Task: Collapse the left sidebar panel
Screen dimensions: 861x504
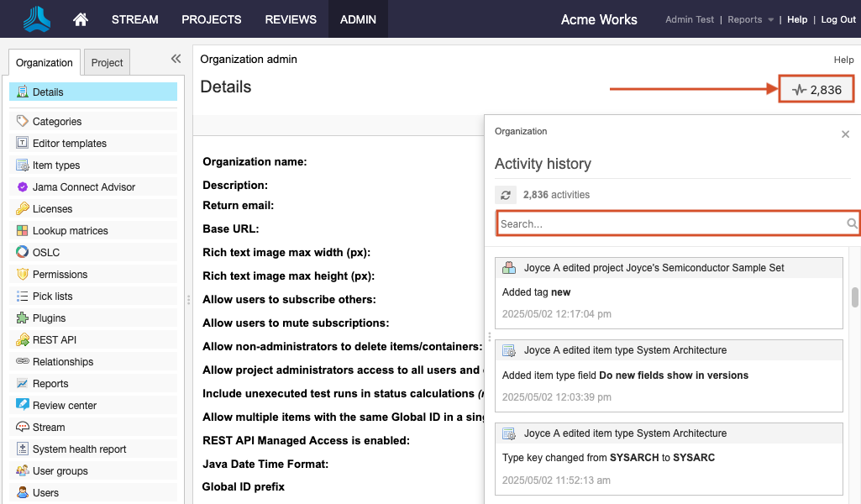Action: [176, 59]
